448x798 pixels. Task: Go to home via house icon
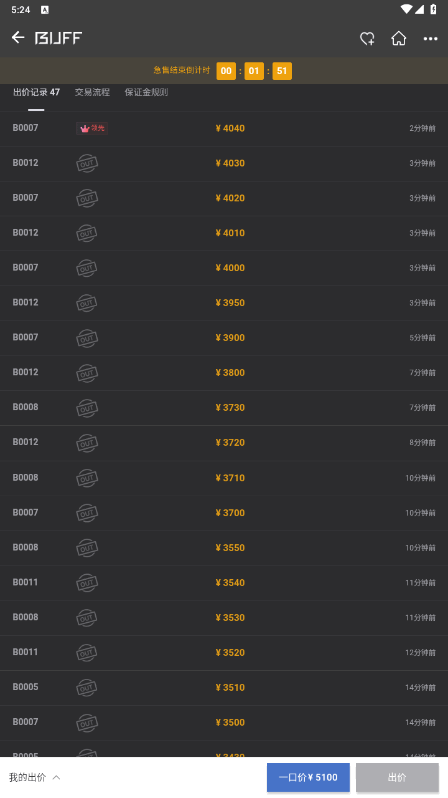pos(399,38)
